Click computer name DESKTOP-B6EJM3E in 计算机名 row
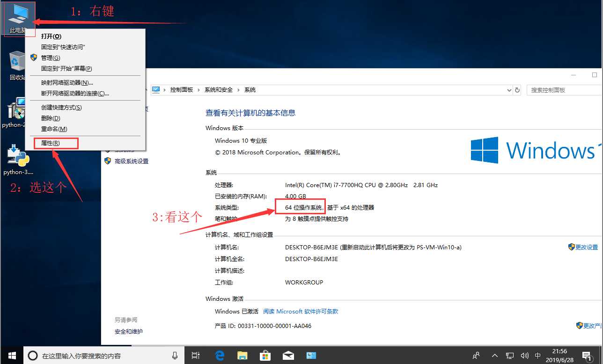The image size is (603, 364). coord(311,247)
